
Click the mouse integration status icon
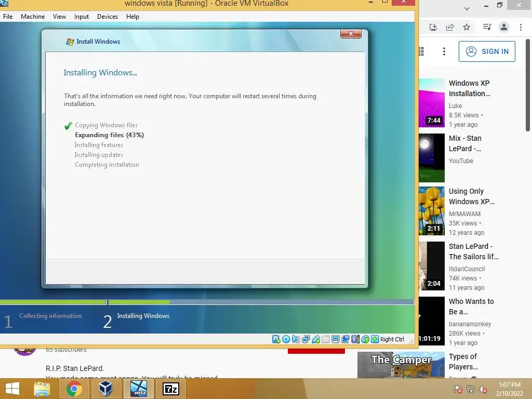[365, 339]
